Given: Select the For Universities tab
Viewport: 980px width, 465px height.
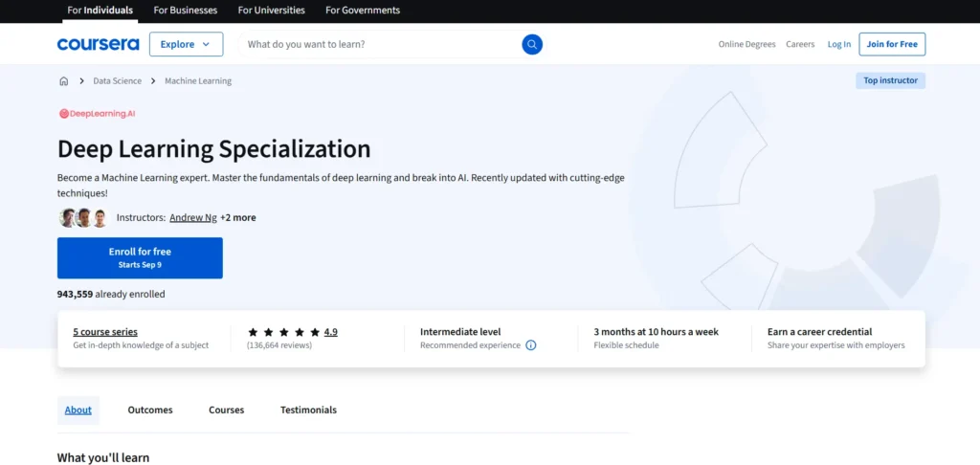Looking at the screenshot, I should [x=271, y=11].
